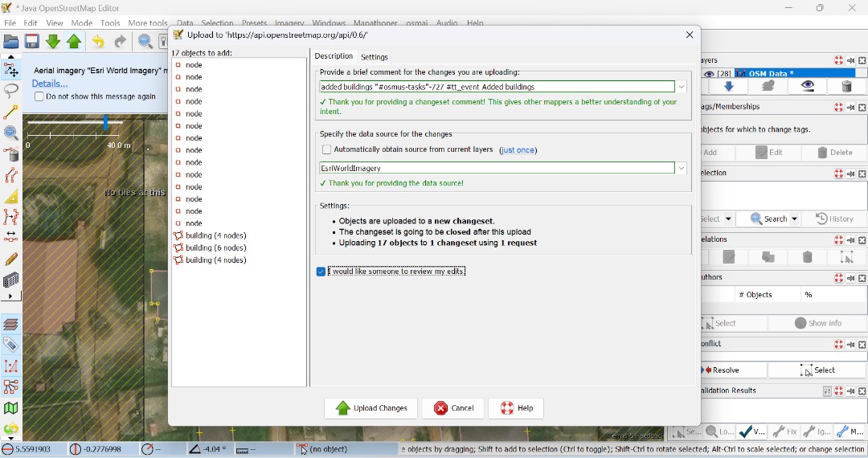Screen dimensions: 868x458
Task: Click the latitude 5.5591903 status field
Action: tap(33, 449)
